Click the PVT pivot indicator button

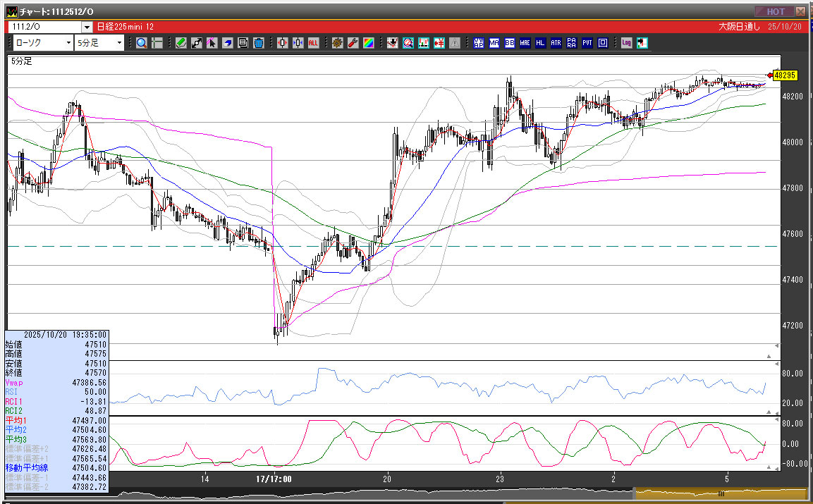coord(587,43)
